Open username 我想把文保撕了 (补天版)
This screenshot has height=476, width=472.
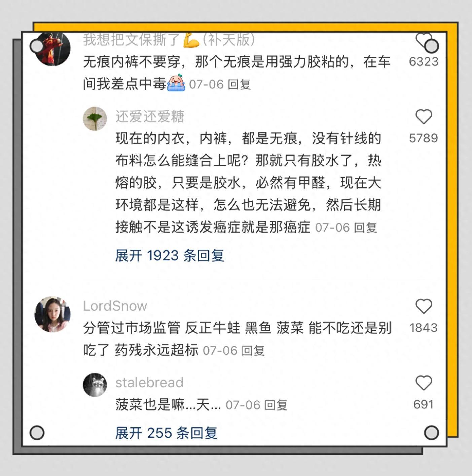click(169, 40)
